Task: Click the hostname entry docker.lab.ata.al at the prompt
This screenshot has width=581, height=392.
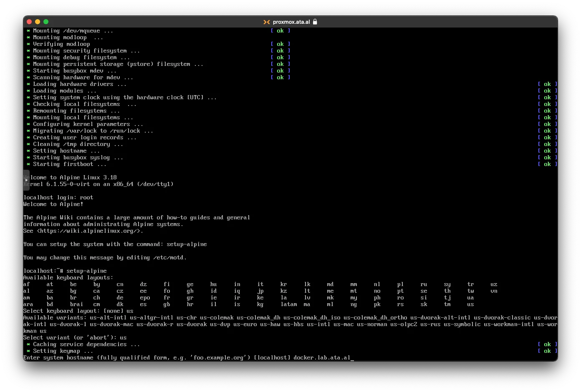Action: [x=322, y=357]
